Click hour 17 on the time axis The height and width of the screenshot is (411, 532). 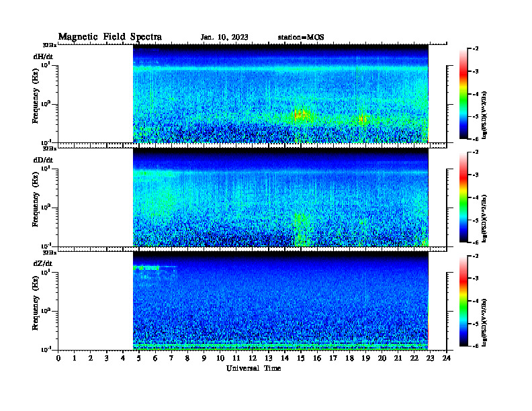click(x=333, y=359)
